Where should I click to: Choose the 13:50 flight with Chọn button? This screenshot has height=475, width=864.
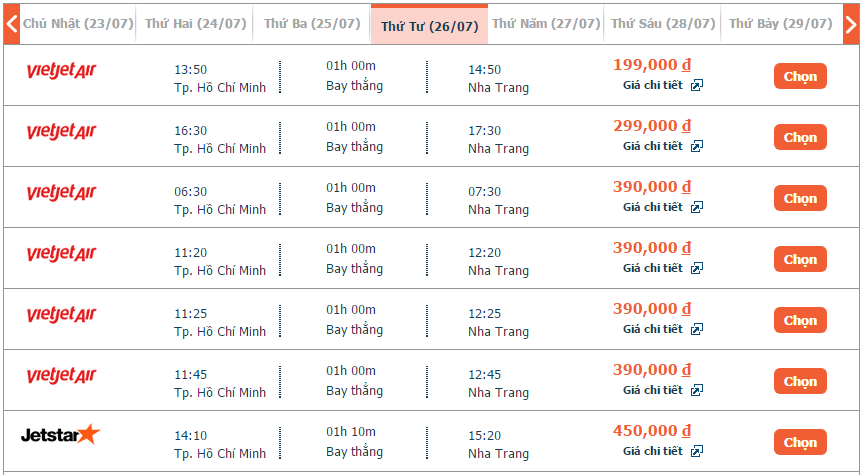coord(800,76)
